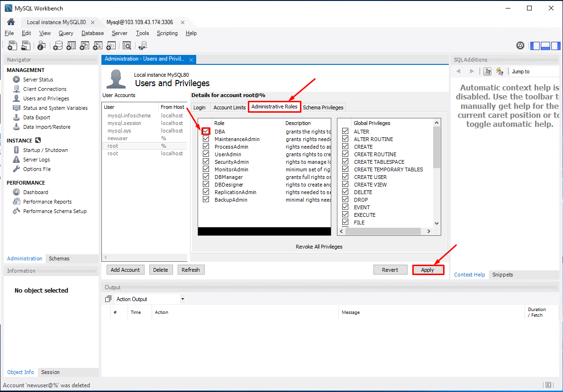Toggle the ALTER global privilege checkbox
Image resolution: width=563 pixels, height=392 pixels.
[345, 131]
